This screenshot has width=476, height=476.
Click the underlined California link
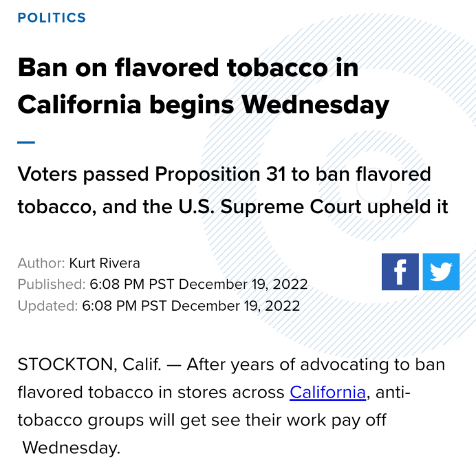pos(327,392)
